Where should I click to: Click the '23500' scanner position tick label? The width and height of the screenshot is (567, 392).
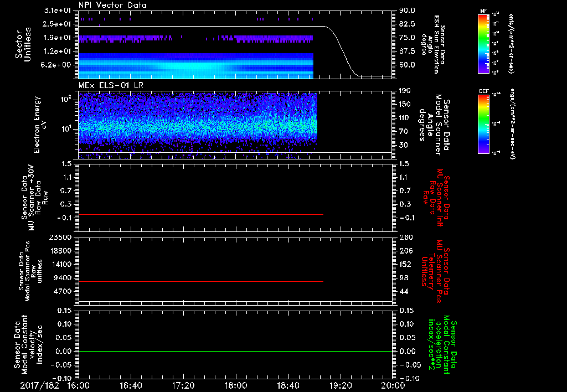click(60, 237)
